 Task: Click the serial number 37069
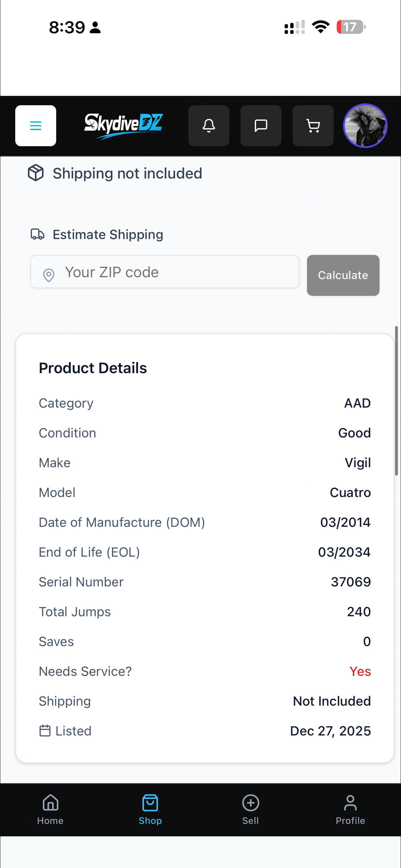click(351, 582)
